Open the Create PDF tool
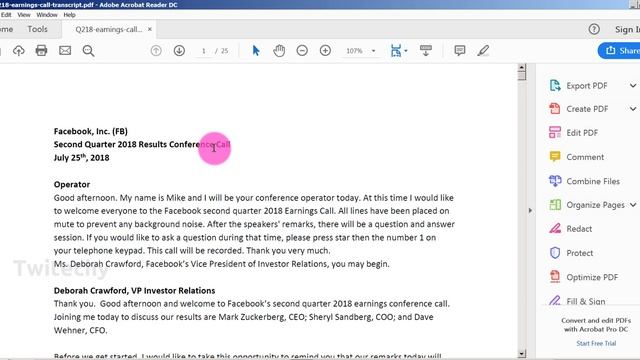 [x=587, y=109]
